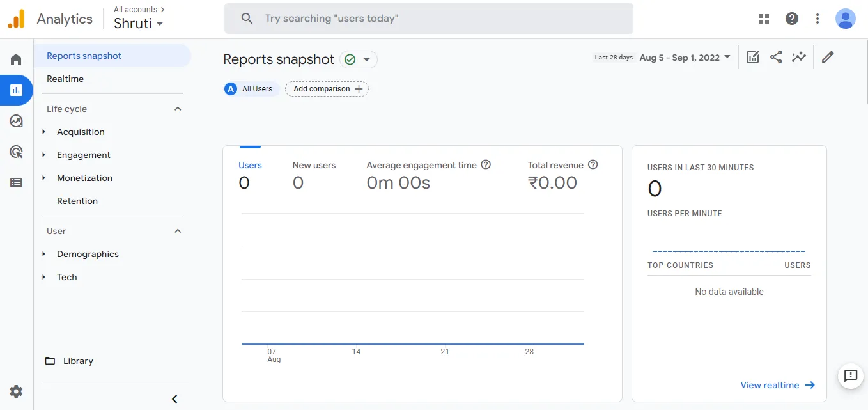This screenshot has width=868, height=410.
Task: Open the Help question mark icon
Action: [792, 19]
